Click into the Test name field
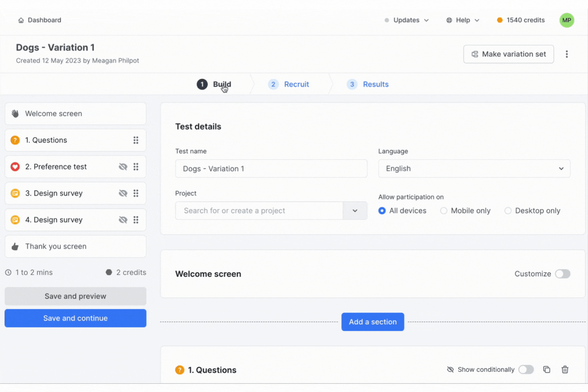Image resolution: width=588 pixels, height=392 pixels. [x=271, y=169]
